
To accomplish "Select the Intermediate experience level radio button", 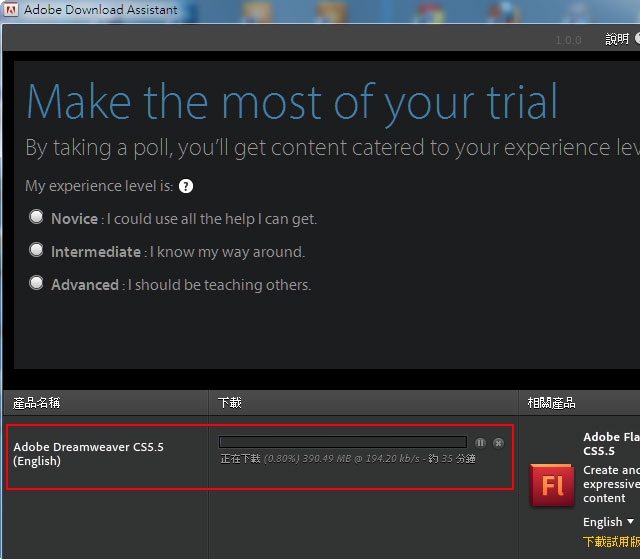I will coord(36,250).
